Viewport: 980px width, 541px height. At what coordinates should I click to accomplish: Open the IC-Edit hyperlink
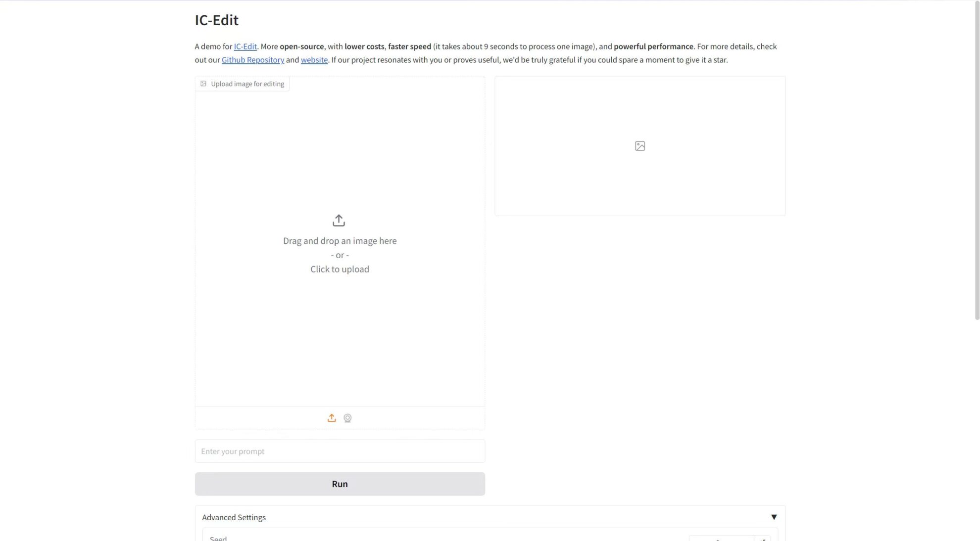[x=245, y=46]
